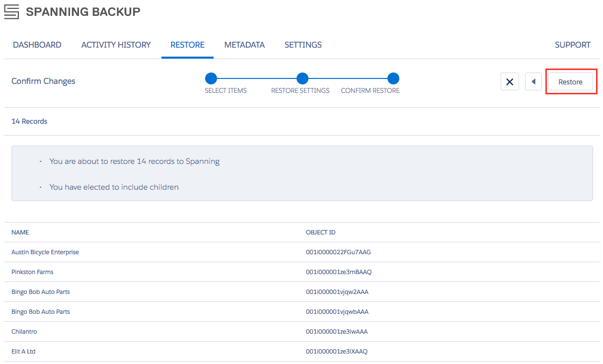The height and width of the screenshot is (364, 603).
Task: Cancel restore with the X button
Action: [x=510, y=81]
